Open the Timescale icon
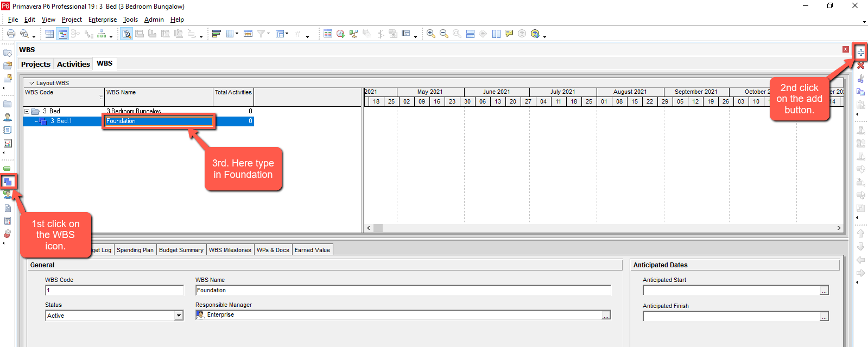Viewport: 868px width, 347px height. 248,34
